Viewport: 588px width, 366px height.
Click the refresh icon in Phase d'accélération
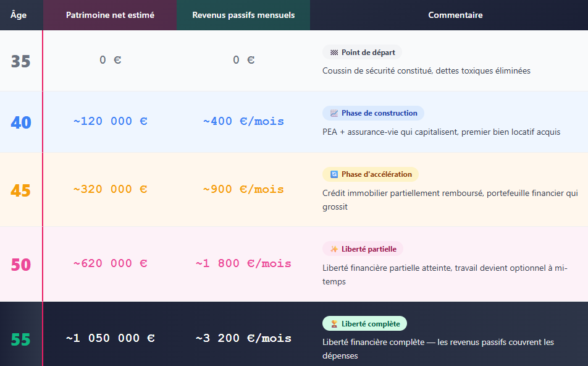pyautogui.click(x=334, y=174)
